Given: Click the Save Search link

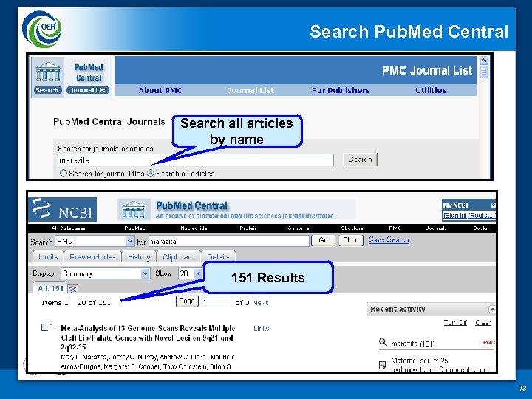Looking at the screenshot, I should 389,240.
